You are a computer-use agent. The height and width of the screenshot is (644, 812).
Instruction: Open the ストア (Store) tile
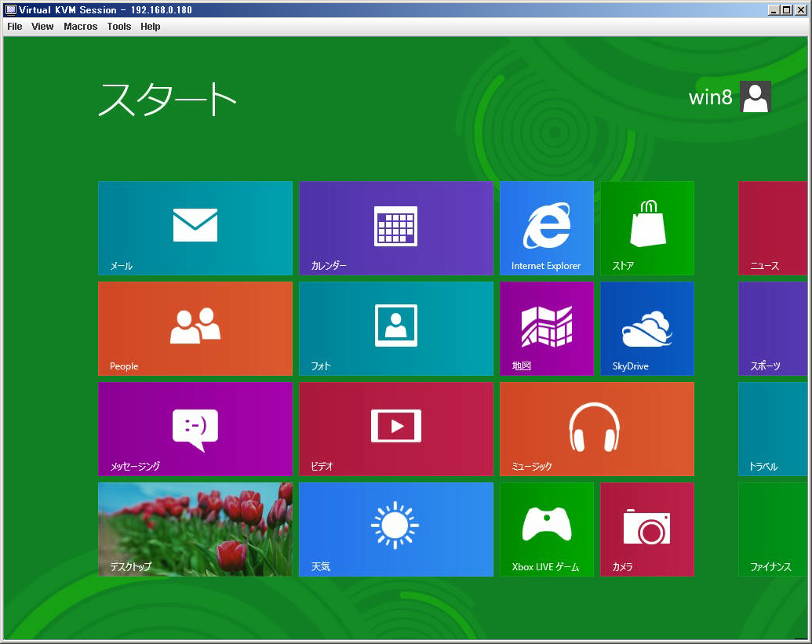click(646, 227)
